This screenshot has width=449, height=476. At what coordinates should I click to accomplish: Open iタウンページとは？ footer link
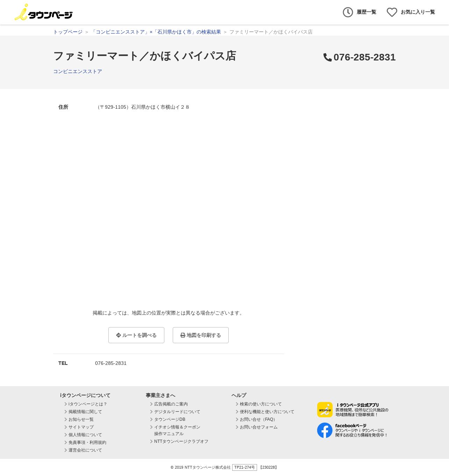click(88, 404)
